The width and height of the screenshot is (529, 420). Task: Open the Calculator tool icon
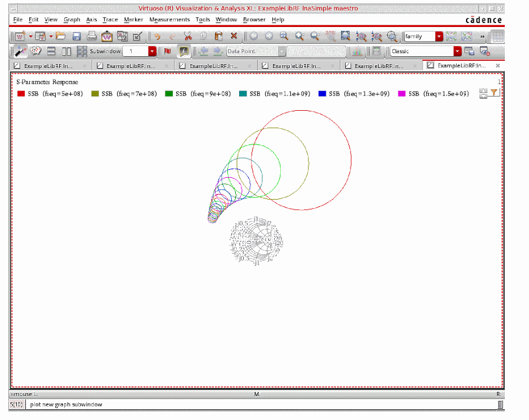(376, 51)
